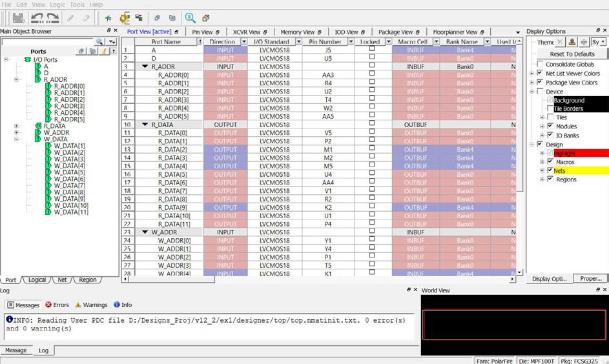Open the Tools menu
609x364 pixels.
(x=77, y=5)
